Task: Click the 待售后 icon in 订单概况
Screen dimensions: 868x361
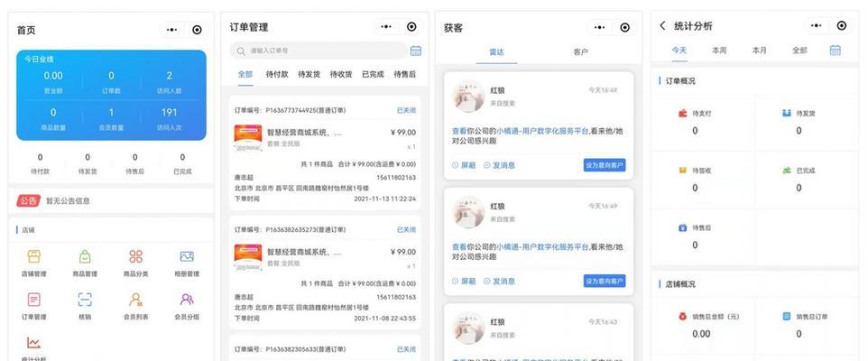Action: (682, 227)
